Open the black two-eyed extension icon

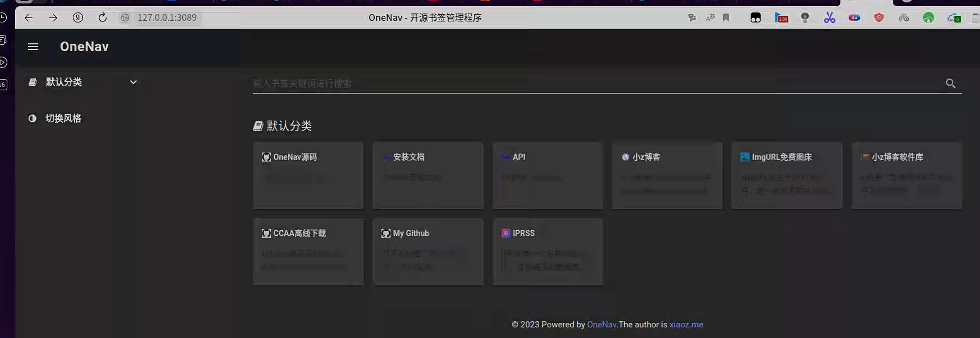(x=756, y=18)
